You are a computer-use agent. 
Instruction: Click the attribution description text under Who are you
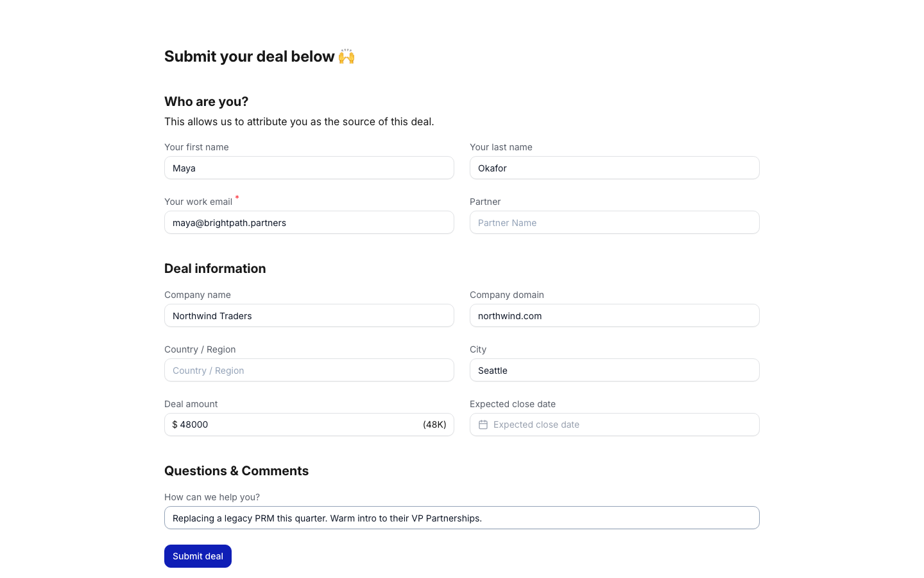(x=299, y=121)
